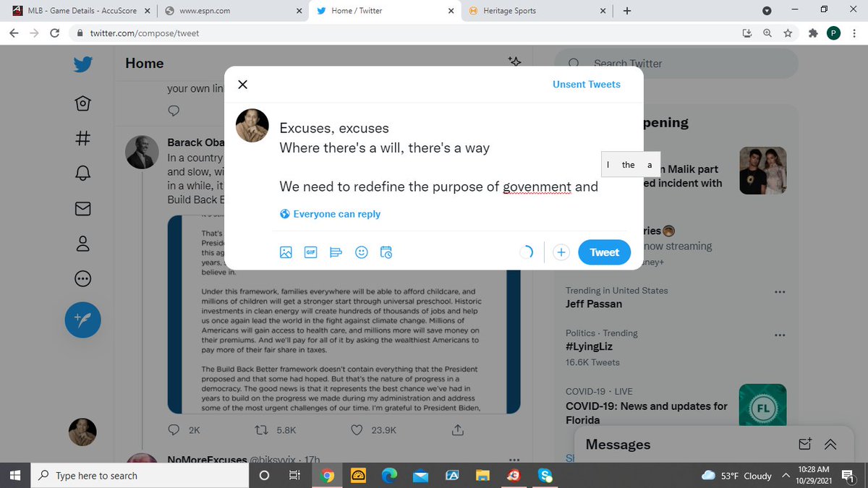868x488 pixels.
Task: Open COVID-19 news for Florida
Action: pyautogui.click(x=647, y=413)
